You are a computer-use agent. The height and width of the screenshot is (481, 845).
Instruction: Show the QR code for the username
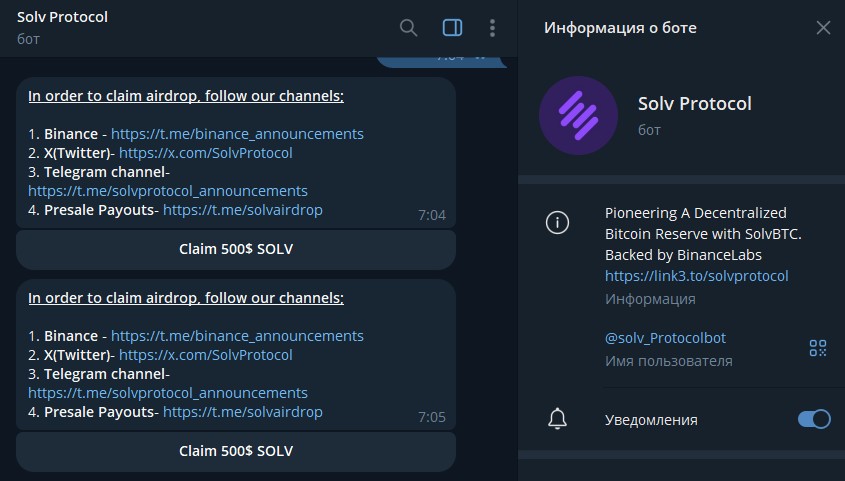tap(818, 348)
